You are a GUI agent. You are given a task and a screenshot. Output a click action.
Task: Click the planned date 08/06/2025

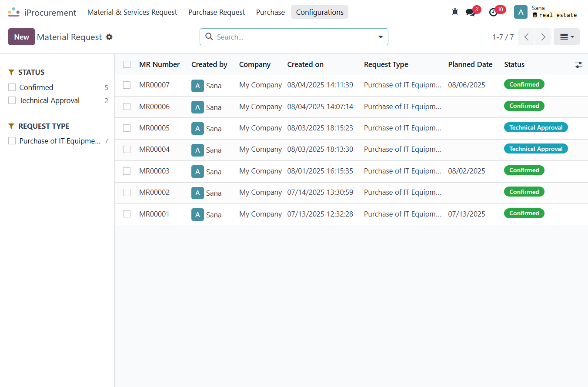click(x=467, y=85)
